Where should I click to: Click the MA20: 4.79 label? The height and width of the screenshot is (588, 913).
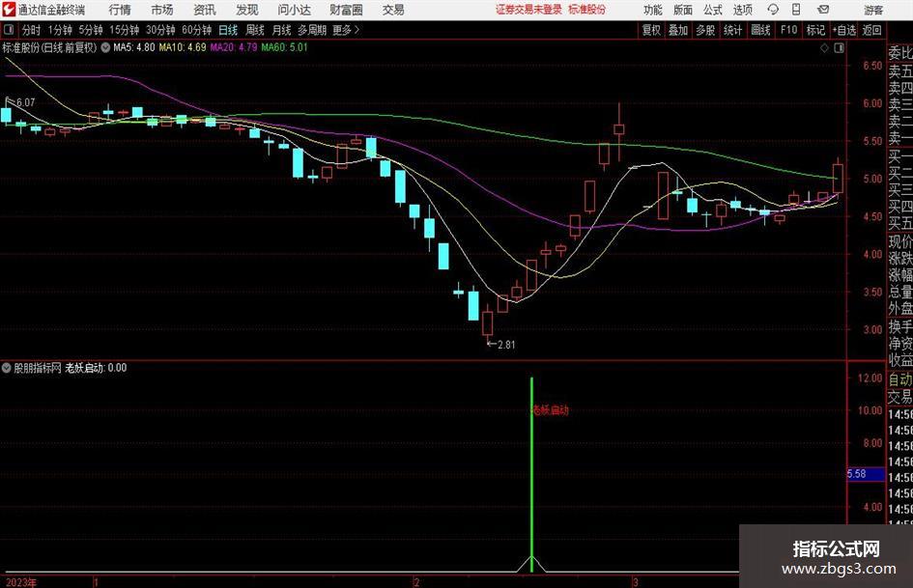[x=234, y=47]
